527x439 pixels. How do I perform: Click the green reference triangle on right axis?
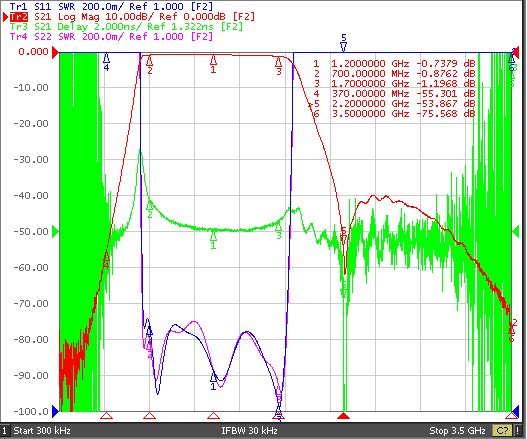(x=515, y=231)
